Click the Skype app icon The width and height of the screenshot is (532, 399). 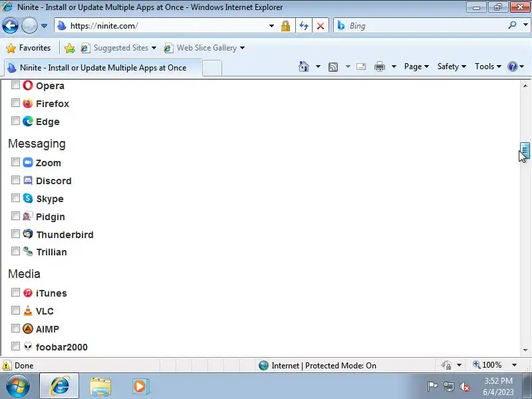point(28,198)
